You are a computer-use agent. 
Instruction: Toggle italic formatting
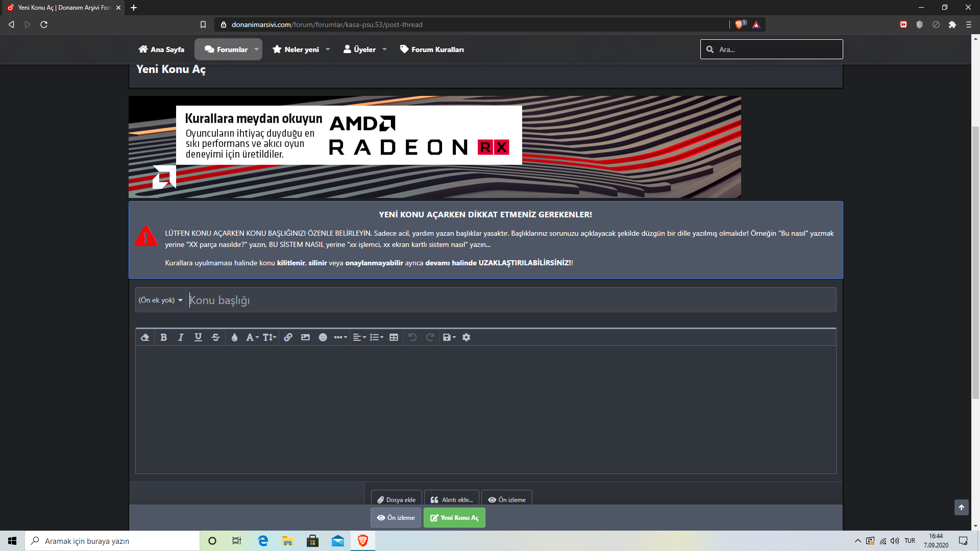coord(181,337)
